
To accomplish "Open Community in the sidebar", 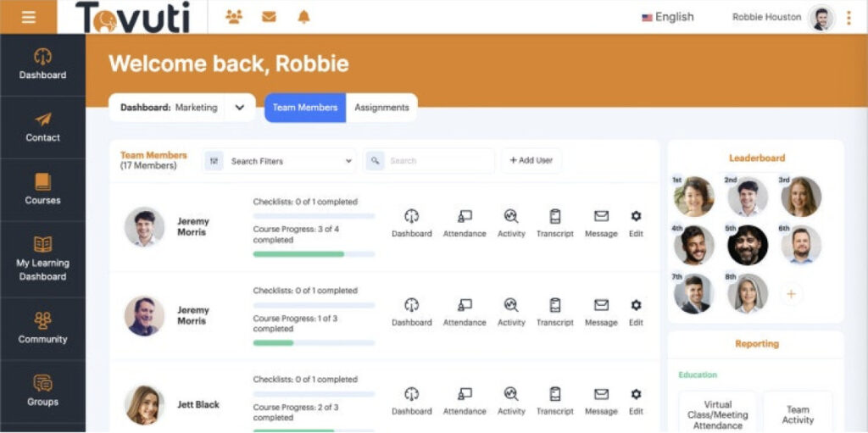I will pos(42,329).
